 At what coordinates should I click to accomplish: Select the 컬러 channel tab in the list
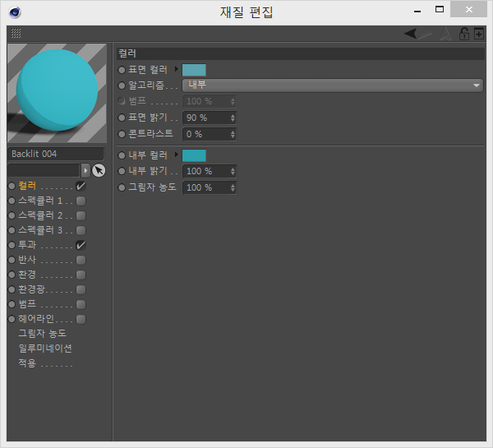click(27, 186)
